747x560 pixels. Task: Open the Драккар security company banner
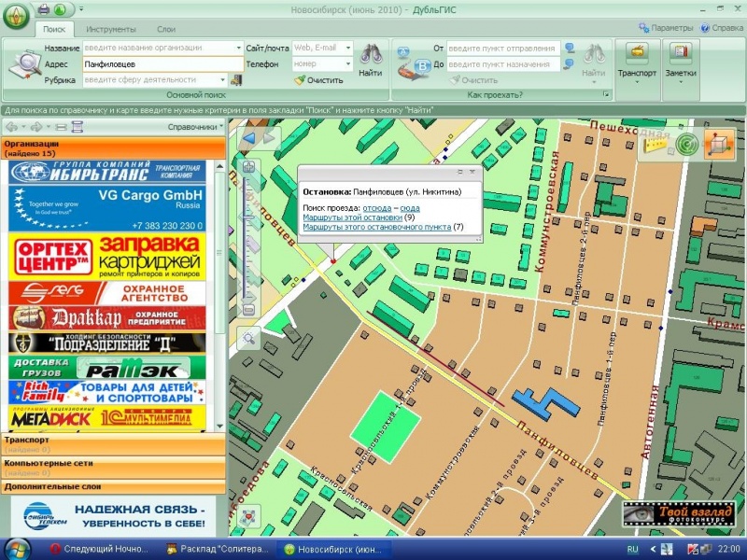point(107,317)
